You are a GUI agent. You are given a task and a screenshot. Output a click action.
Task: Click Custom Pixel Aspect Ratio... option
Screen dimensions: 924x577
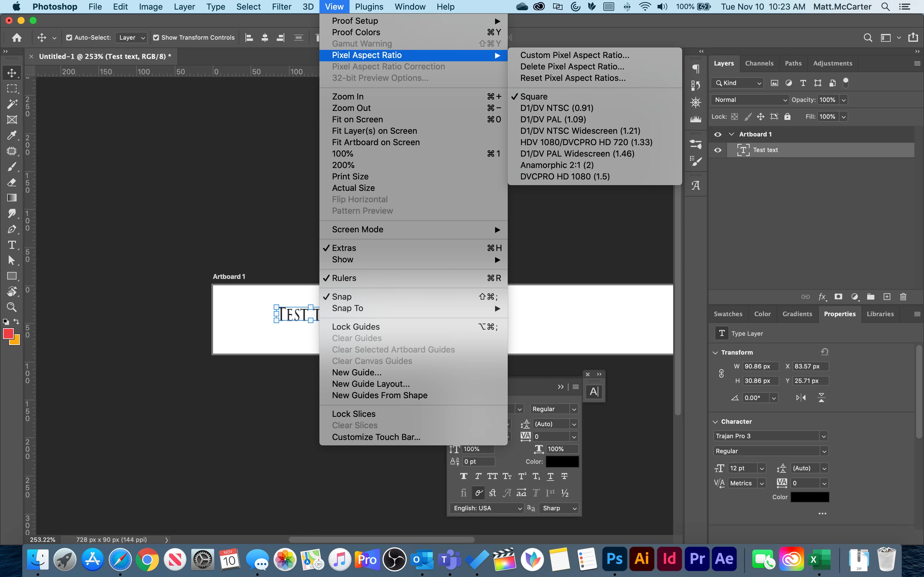[x=574, y=55]
